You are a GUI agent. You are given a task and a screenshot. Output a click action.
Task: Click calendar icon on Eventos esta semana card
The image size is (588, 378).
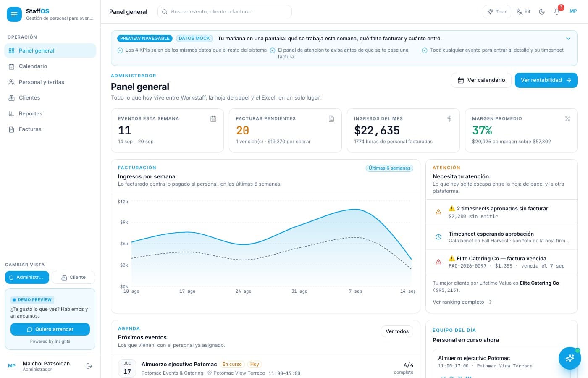213,119
